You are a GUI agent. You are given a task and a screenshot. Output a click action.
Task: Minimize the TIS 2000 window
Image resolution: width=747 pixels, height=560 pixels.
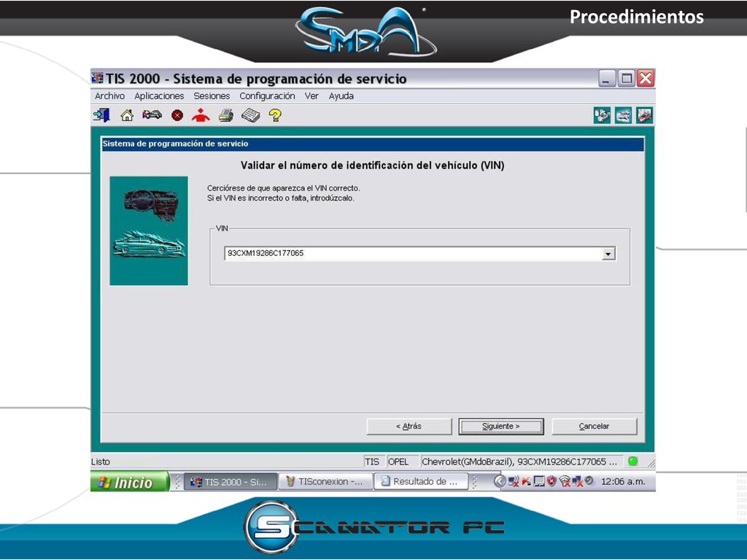coord(607,79)
